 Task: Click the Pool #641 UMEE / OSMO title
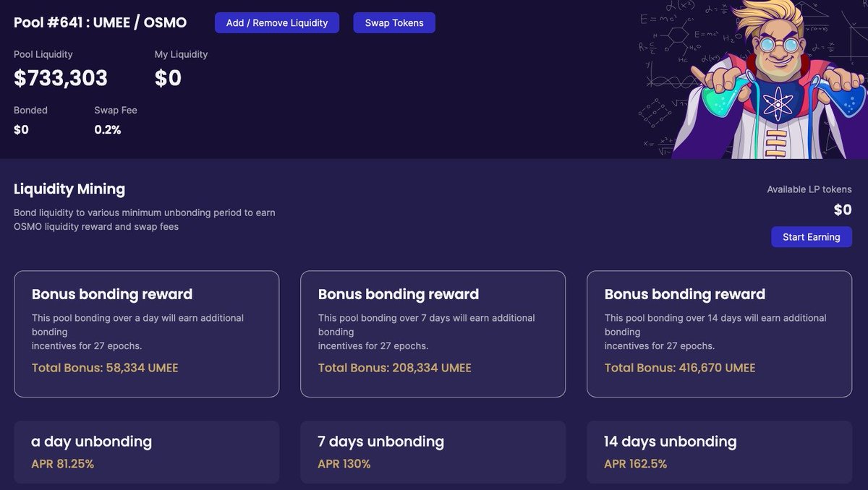coord(99,22)
